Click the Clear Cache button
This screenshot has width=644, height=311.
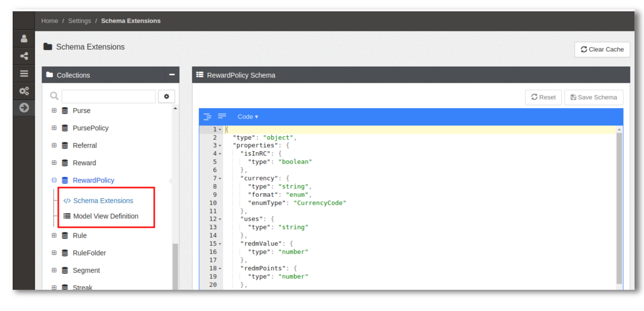click(x=602, y=50)
